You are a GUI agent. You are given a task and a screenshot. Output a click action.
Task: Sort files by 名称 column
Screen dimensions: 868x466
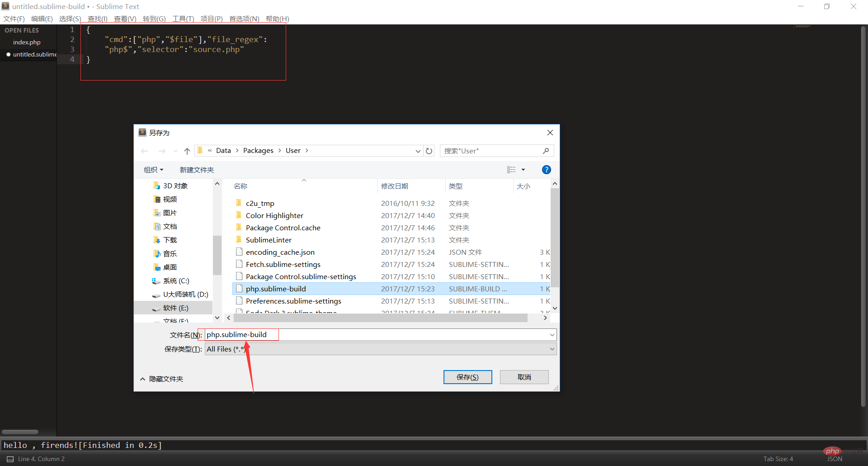[241, 186]
